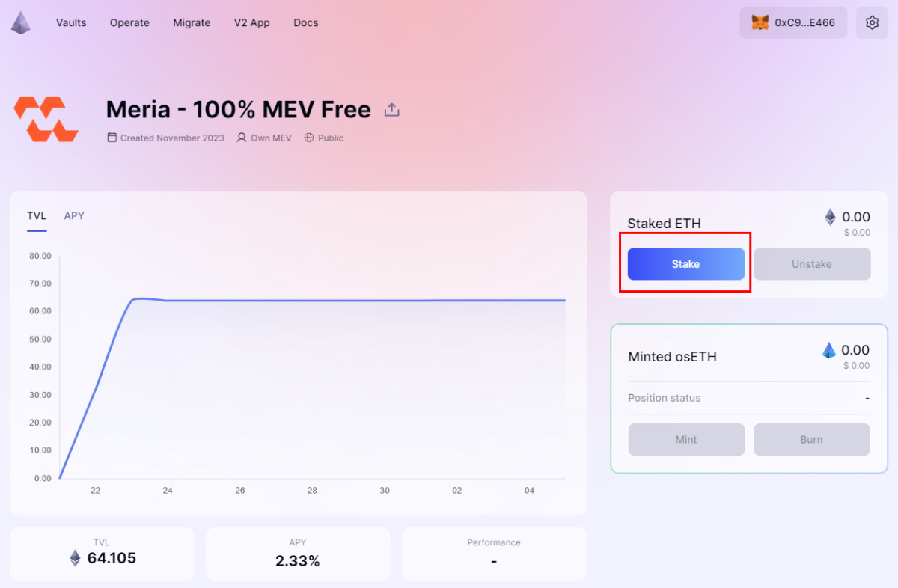
Task: Click the blue Stake button
Action: (686, 264)
